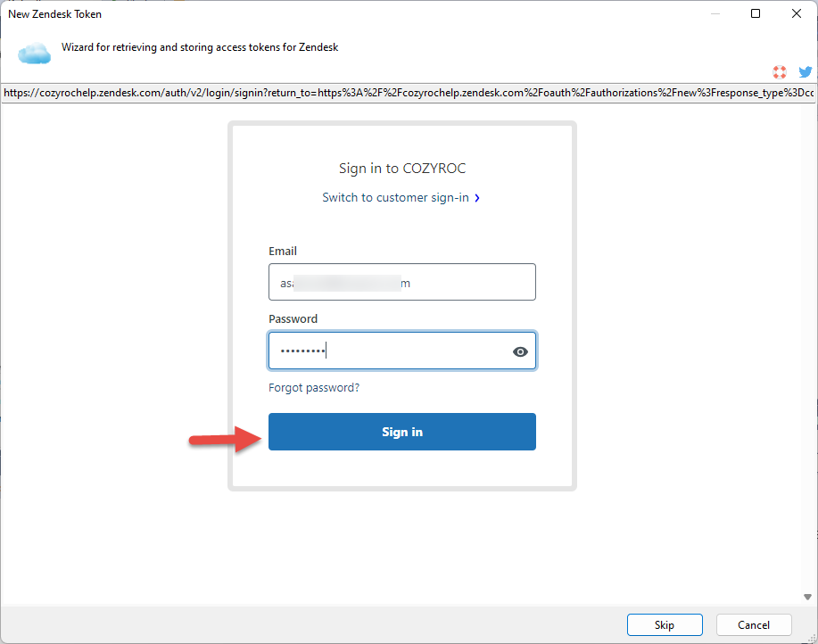Click the lifebuoy help icon
Image resolution: width=818 pixels, height=644 pixels.
click(780, 72)
